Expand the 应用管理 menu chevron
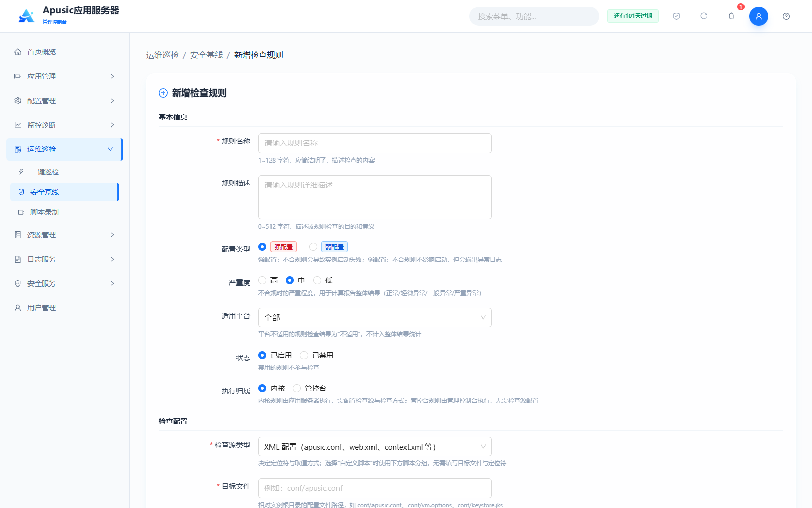The width and height of the screenshot is (812, 508). 112,76
